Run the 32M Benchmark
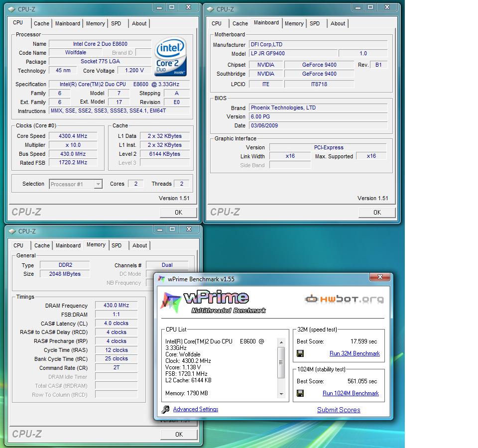This screenshot has height=448, width=478. point(355,353)
